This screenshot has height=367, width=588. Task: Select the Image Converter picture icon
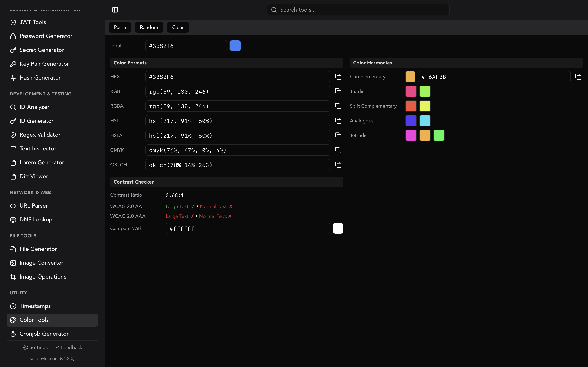(13, 263)
